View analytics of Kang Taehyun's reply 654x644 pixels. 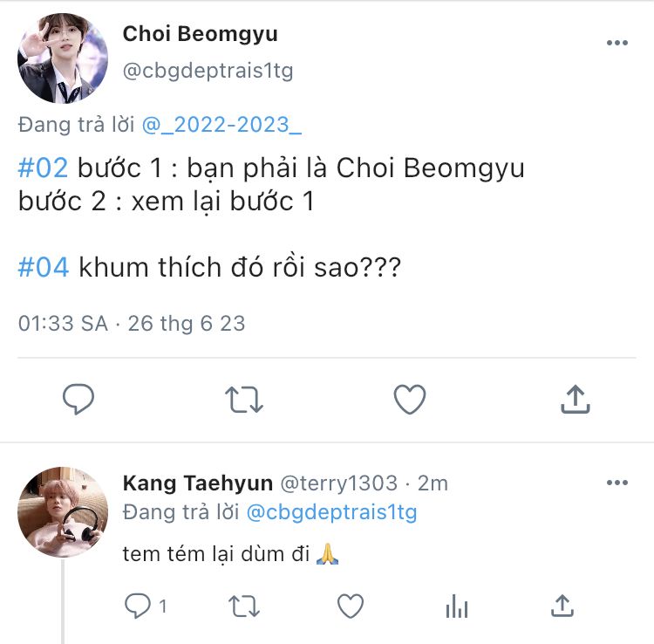(456, 606)
